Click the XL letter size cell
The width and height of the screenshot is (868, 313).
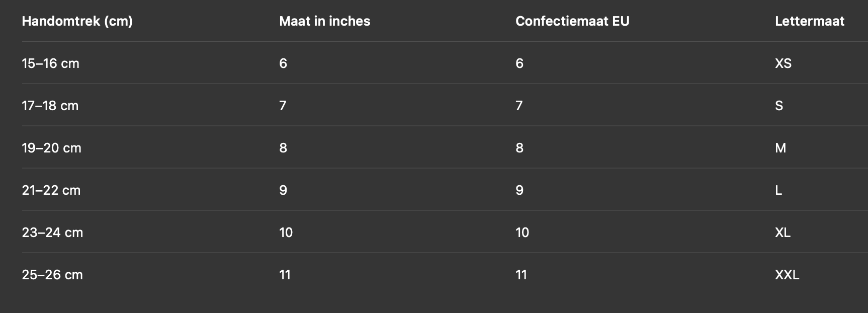pos(783,232)
